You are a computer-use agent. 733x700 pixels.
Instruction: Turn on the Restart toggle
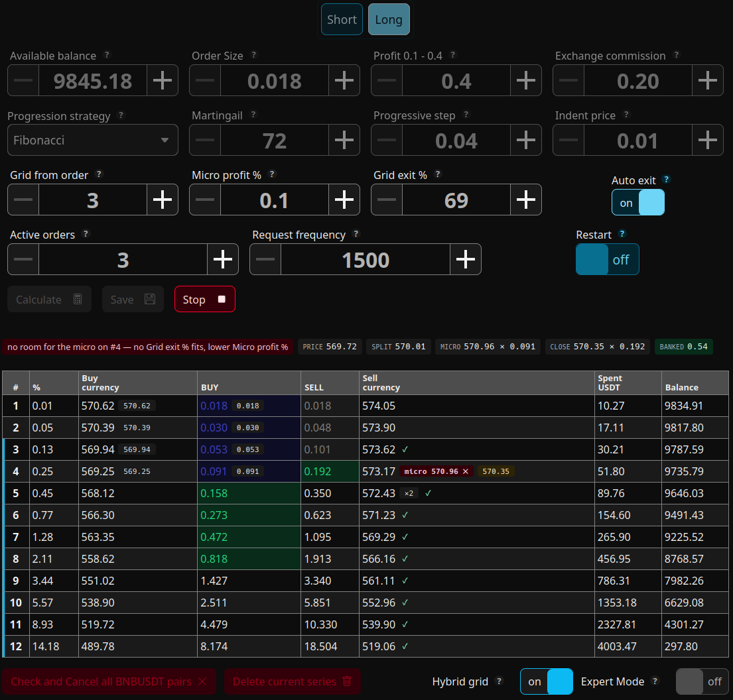tap(607, 259)
